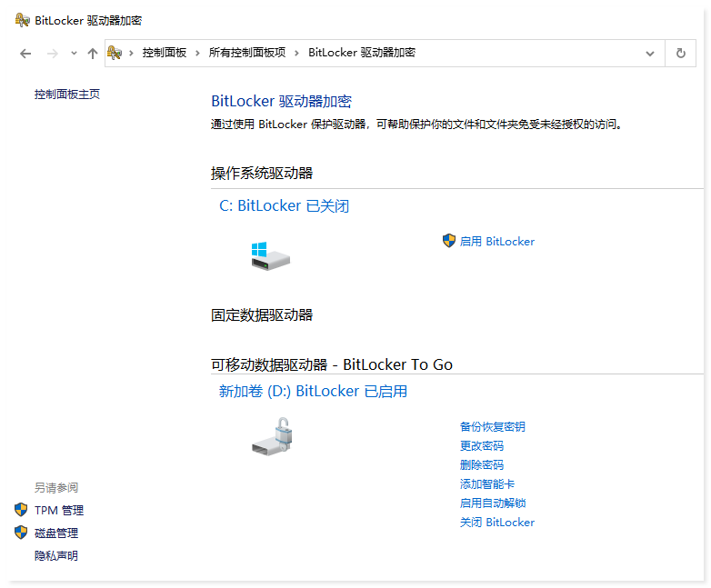711x588 pixels.
Task: Select the BitLocker 驱动器加密 breadcrumb item
Action: point(362,53)
